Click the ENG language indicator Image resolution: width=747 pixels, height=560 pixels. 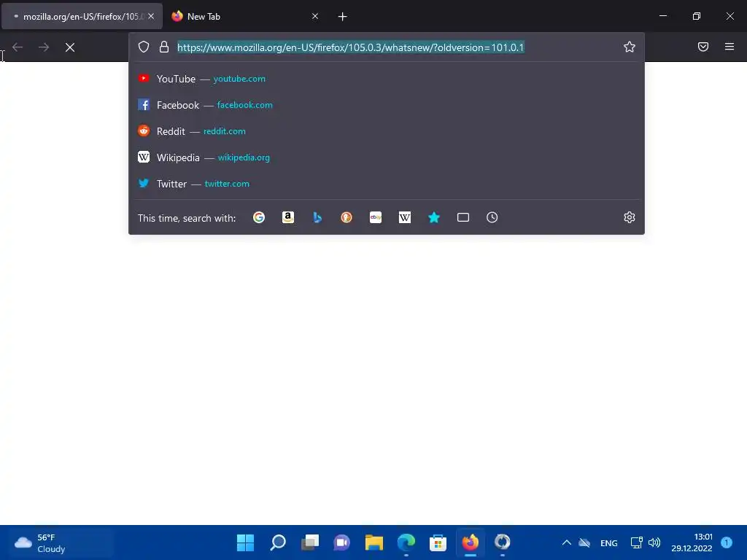[x=609, y=542]
